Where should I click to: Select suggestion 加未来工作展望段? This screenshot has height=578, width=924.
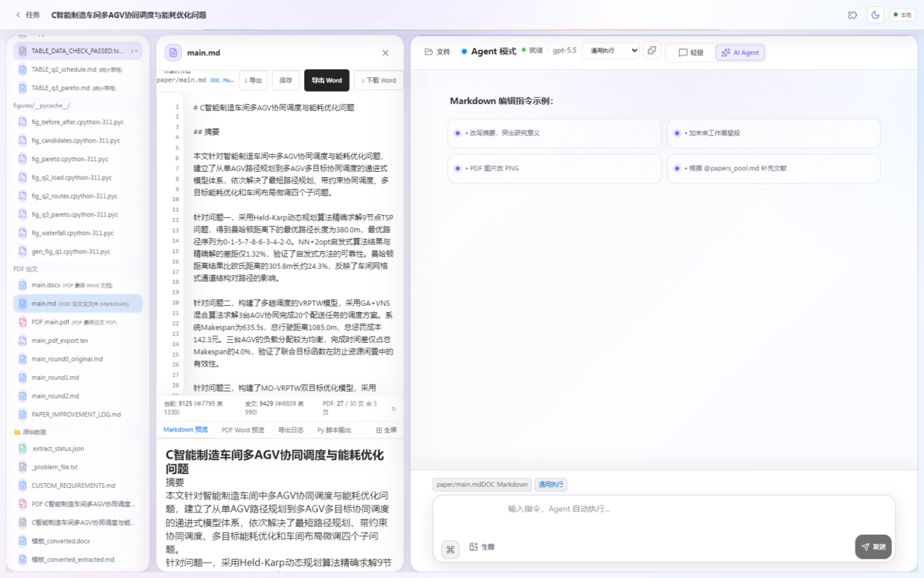(773, 133)
